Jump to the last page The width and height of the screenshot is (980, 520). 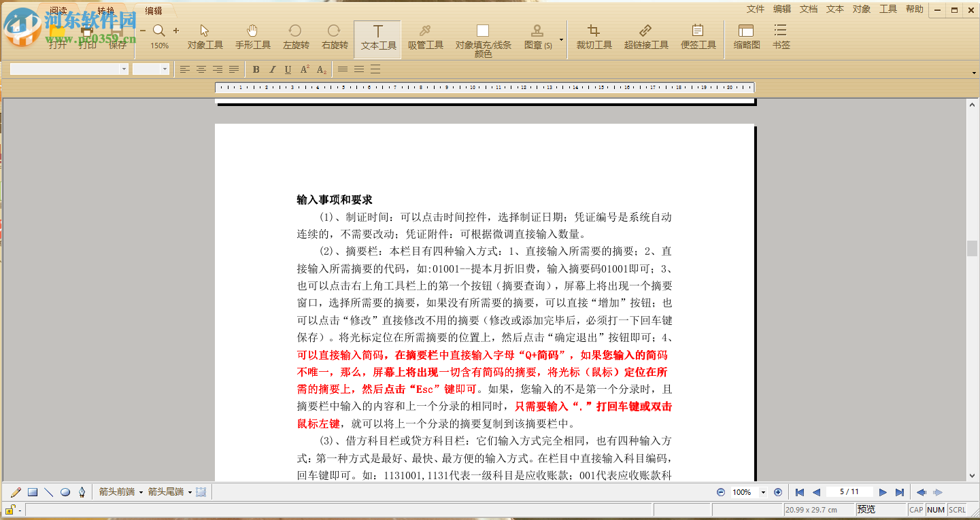(x=899, y=492)
